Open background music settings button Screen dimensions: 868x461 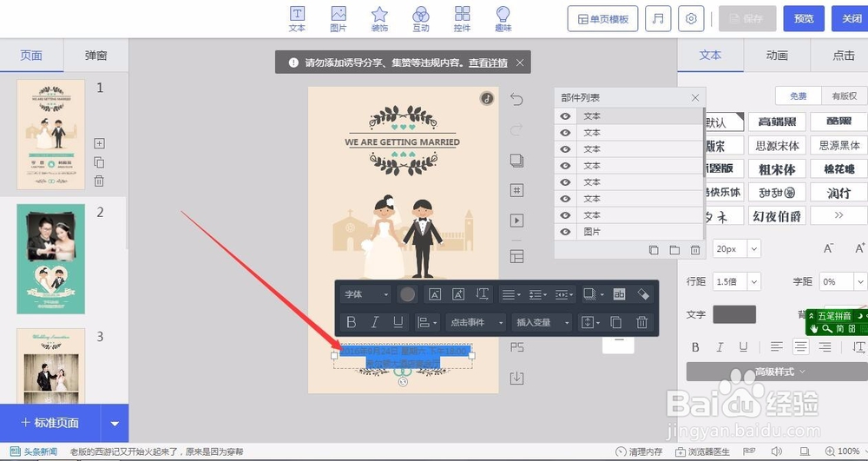pos(658,19)
